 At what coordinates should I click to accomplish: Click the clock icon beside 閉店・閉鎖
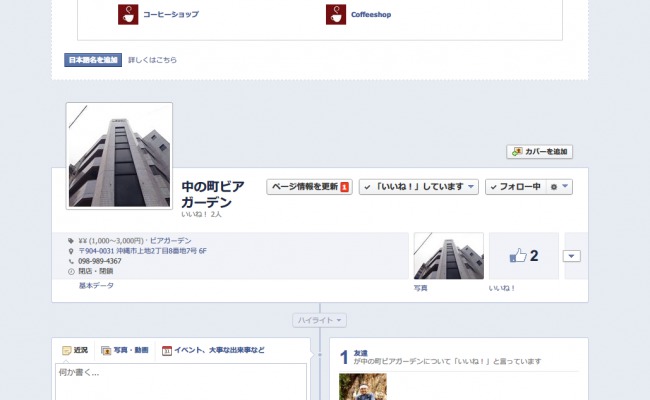coord(71,272)
